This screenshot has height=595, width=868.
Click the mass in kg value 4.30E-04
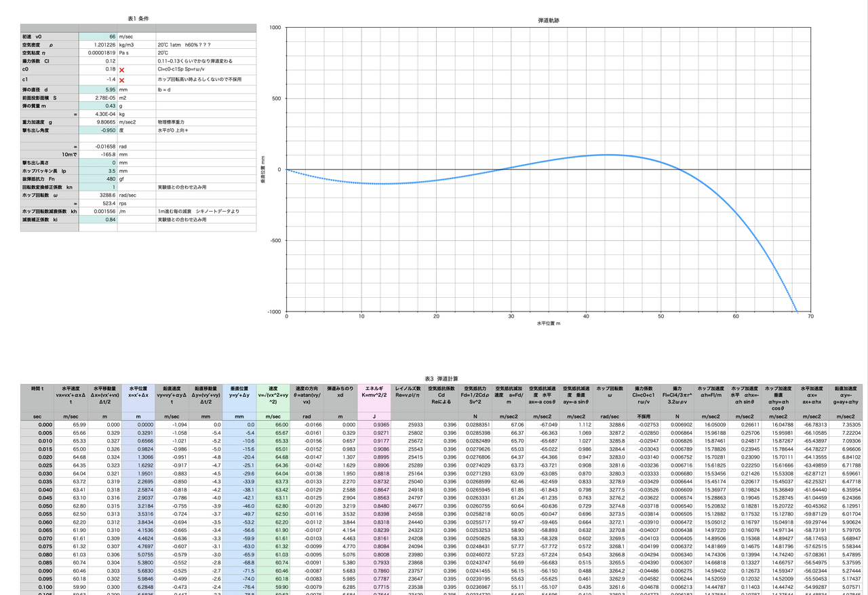98,114
